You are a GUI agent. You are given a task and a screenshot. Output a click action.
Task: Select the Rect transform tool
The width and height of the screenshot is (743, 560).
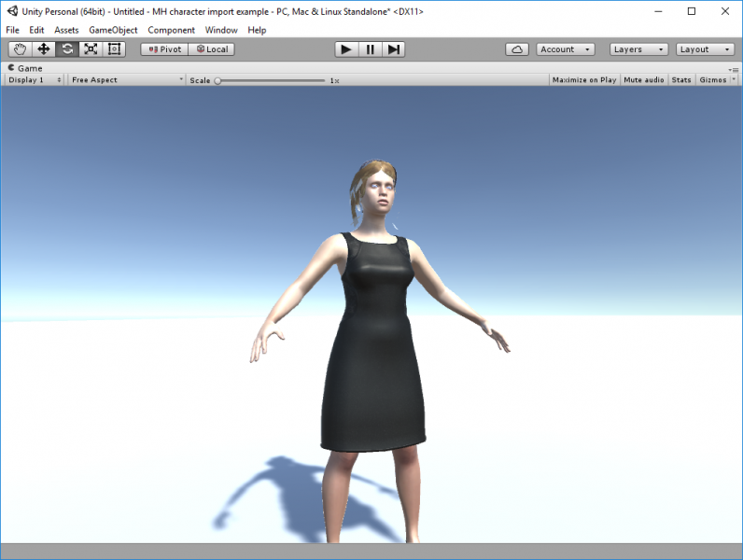115,49
